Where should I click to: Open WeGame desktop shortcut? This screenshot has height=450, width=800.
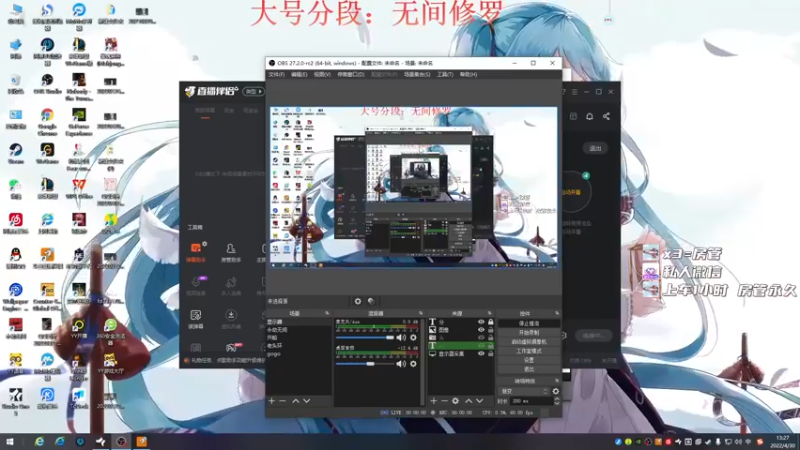(47, 154)
